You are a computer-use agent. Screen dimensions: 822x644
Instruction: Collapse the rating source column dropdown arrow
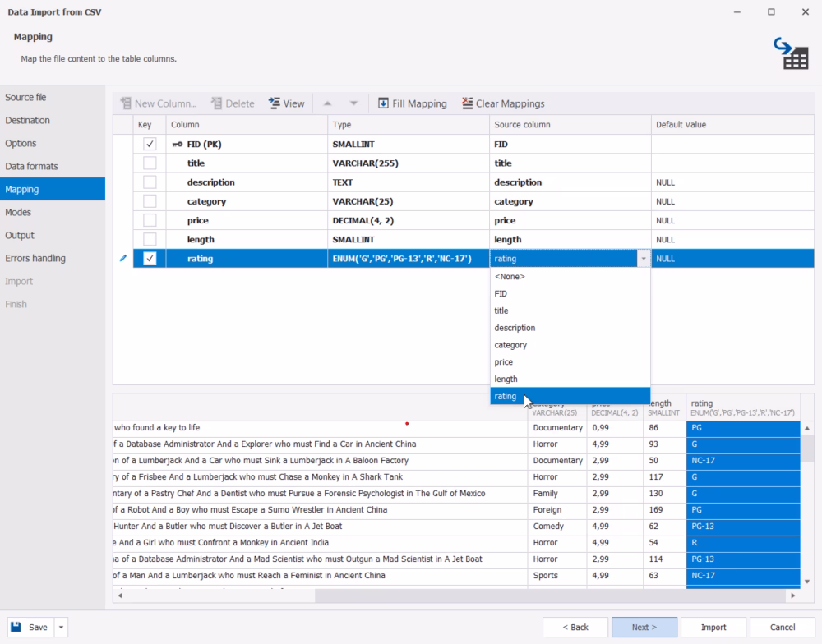pos(644,258)
